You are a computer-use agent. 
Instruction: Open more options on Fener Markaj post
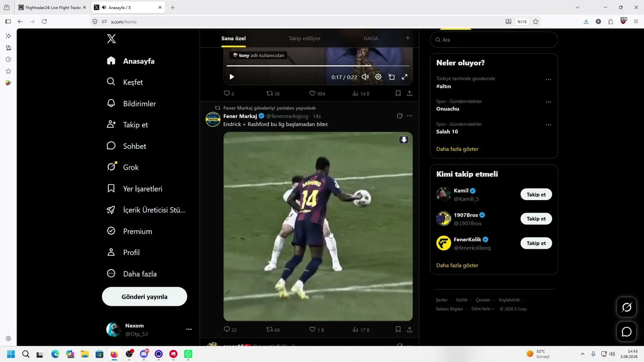tap(410, 116)
